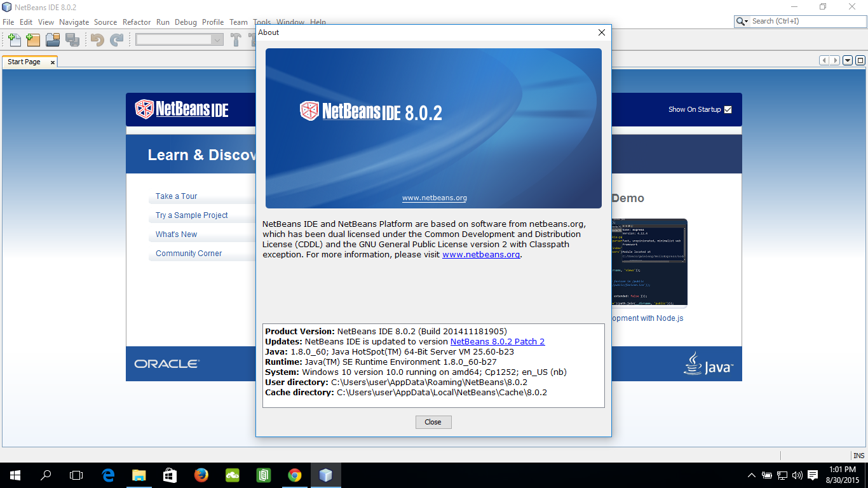This screenshot has height=488, width=868.
Task: Click the Save All toolbar icon
Action: [x=72, y=40]
